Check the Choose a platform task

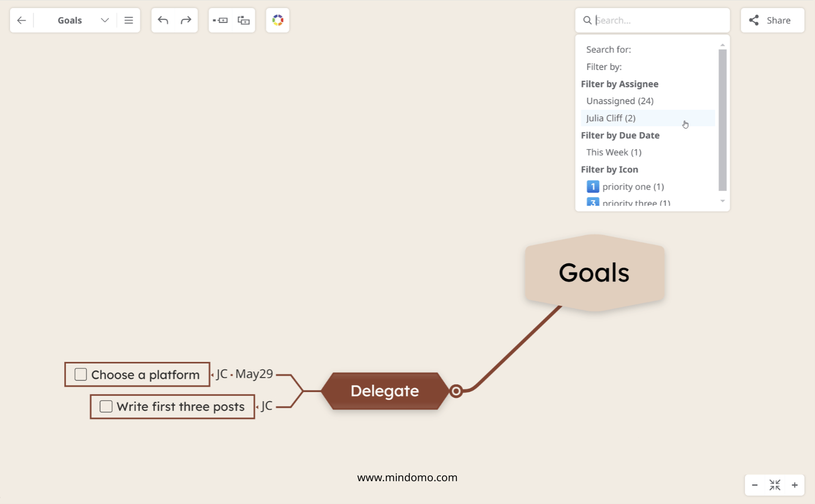coord(81,375)
